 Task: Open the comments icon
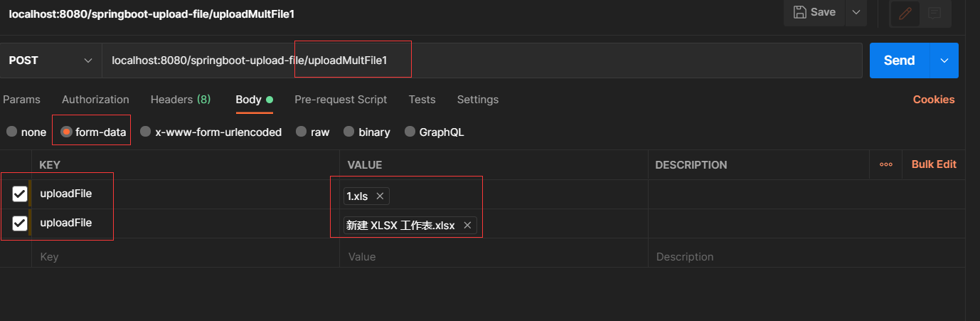click(934, 13)
